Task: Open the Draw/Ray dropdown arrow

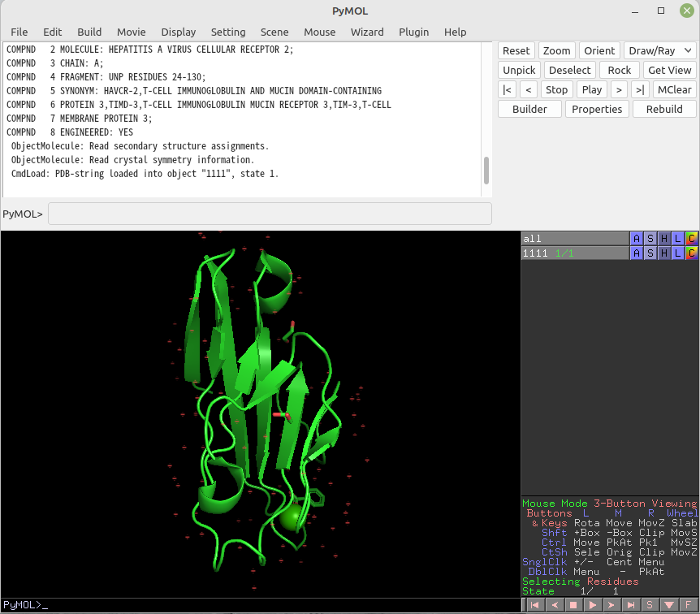Action: point(689,50)
